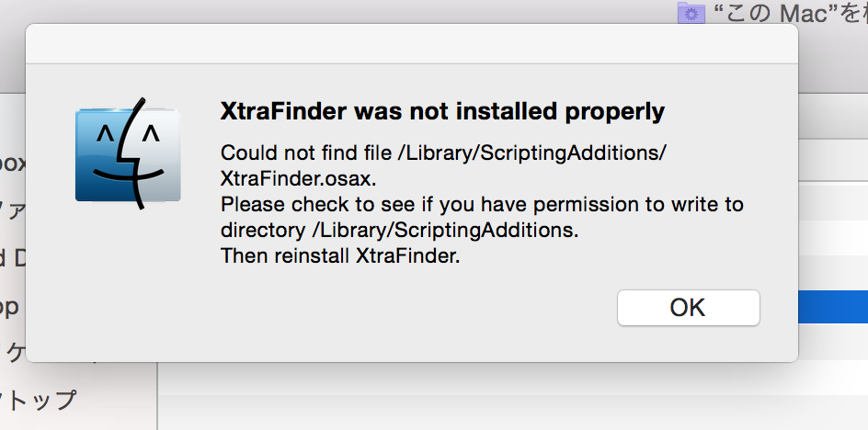The image size is (868, 430).
Task: Open the partially hidden "op" sidebar item
Action: tap(11, 306)
